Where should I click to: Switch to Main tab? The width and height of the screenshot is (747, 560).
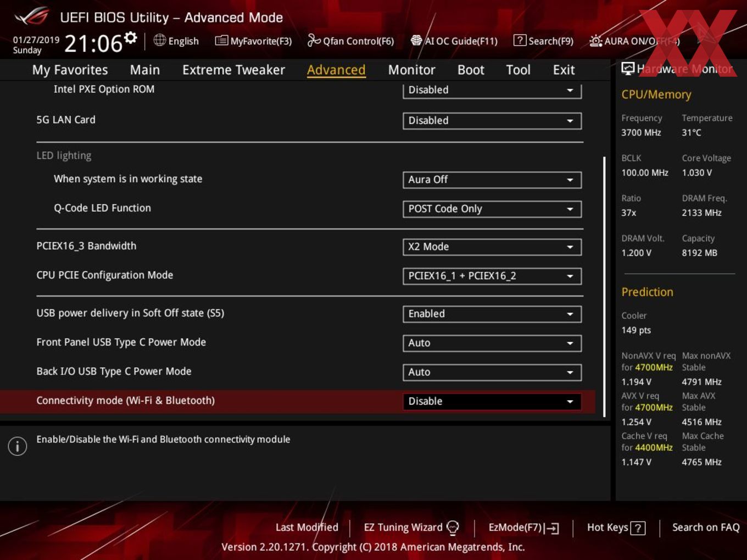coord(145,70)
